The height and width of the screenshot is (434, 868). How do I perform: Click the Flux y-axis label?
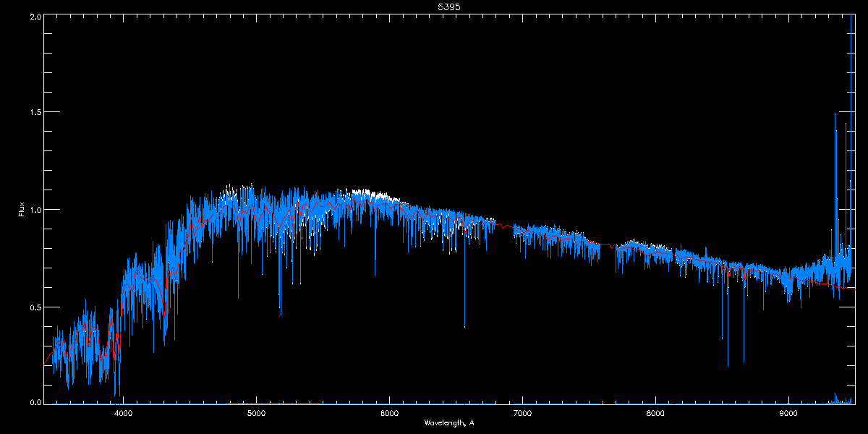[22, 210]
